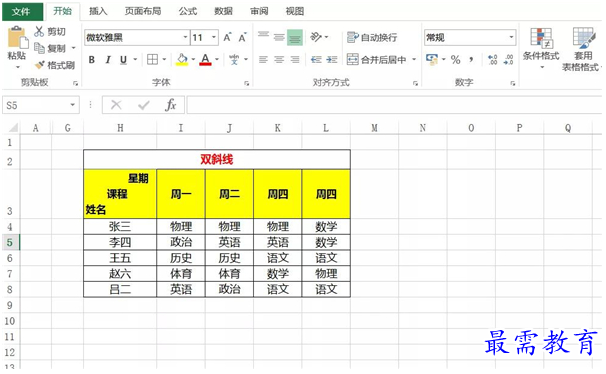
Task: Apply percent style
Action: click(456, 60)
